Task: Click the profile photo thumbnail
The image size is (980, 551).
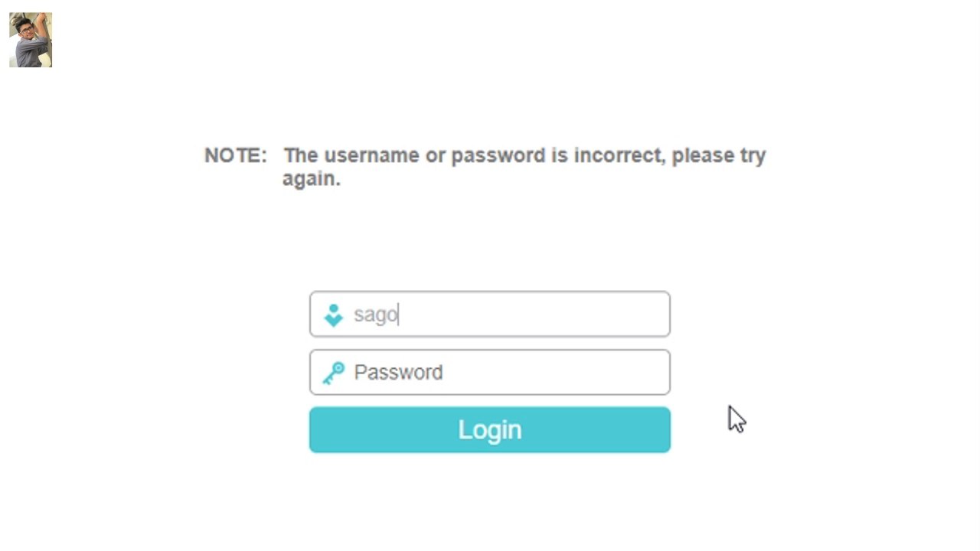Action: (31, 40)
